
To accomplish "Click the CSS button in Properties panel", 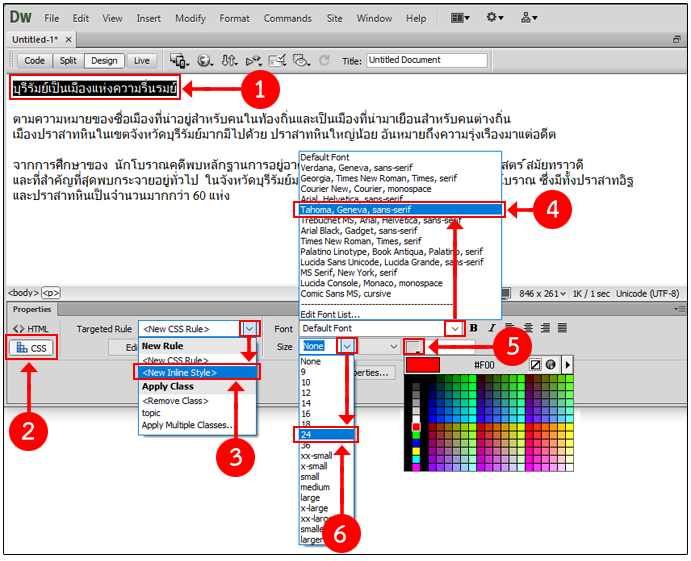I will coord(33,348).
